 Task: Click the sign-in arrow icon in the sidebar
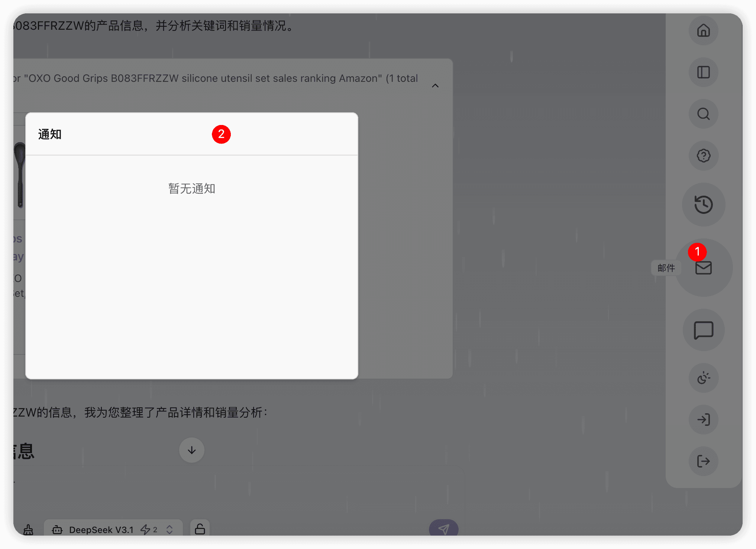point(703,420)
